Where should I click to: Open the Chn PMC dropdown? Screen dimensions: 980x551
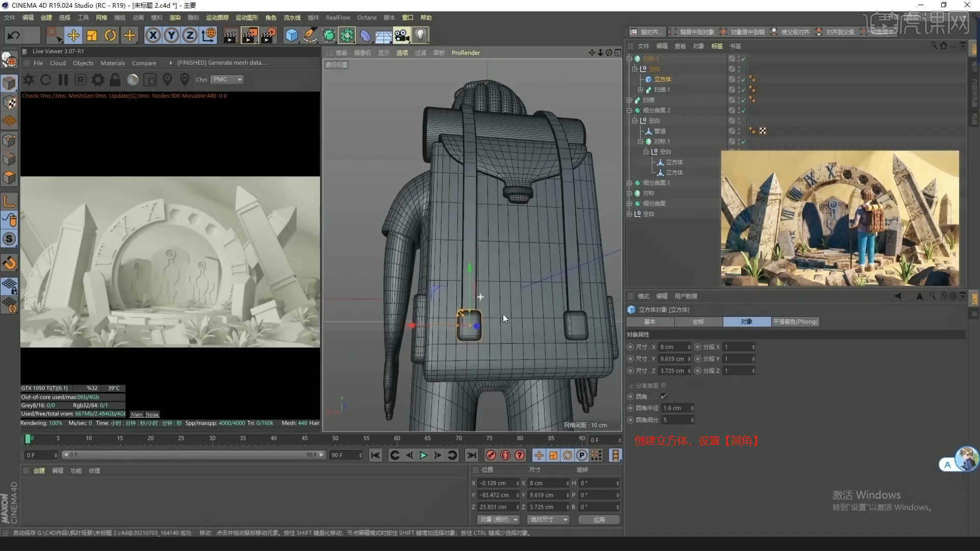click(x=228, y=80)
